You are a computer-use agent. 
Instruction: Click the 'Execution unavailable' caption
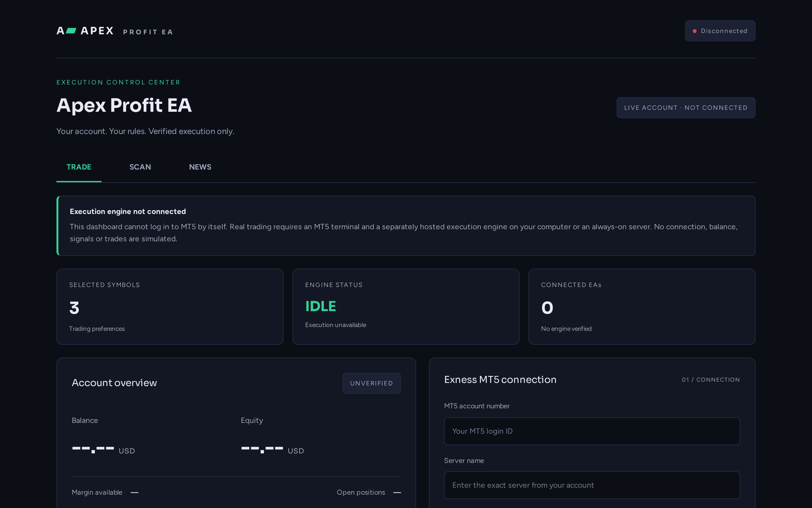(336, 325)
